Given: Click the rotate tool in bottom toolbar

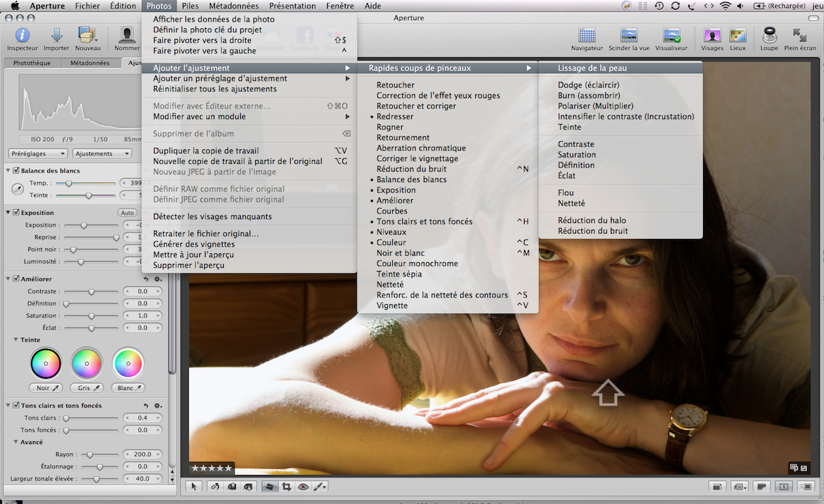Looking at the screenshot, I should (215, 486).
